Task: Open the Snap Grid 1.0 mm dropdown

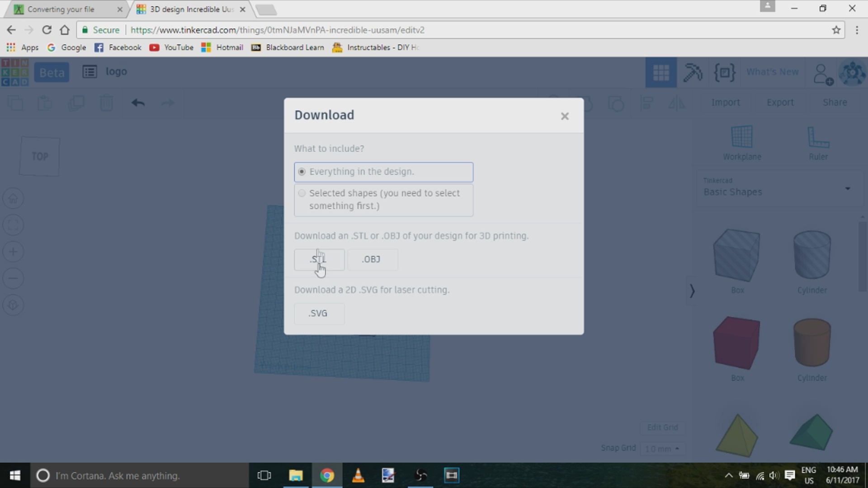Action: [662, 449]
